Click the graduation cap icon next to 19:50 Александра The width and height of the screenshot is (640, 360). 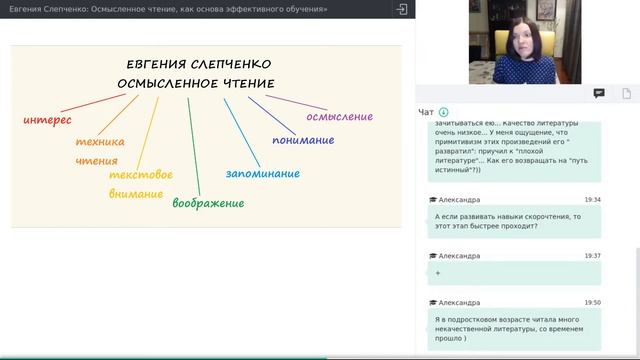[433, 302]
